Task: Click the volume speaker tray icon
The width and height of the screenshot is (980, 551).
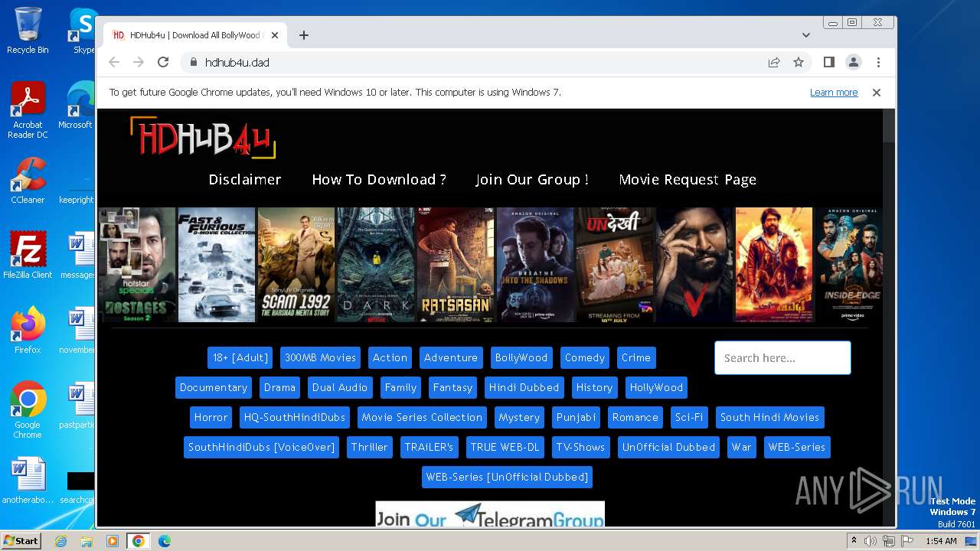Action: click(871, 541)
